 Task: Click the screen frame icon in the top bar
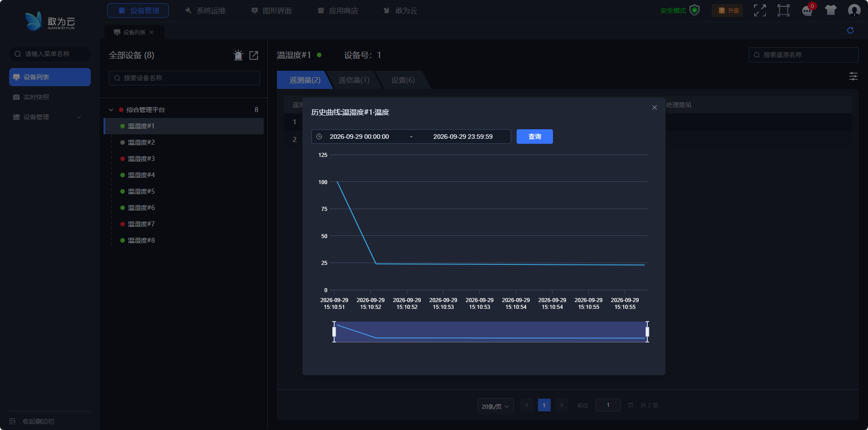tap(784, 10)
